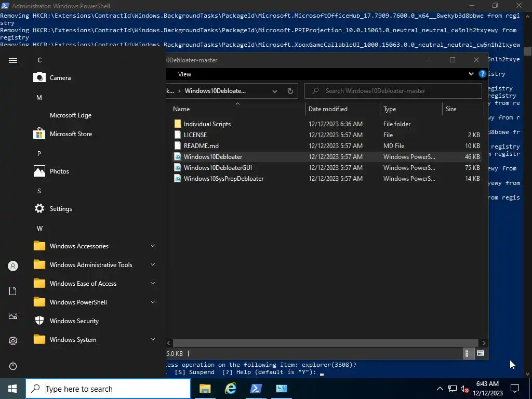Click the Windows Start button
The width and height of the screenshot is (532, 399).
click(x=12, y=389)
